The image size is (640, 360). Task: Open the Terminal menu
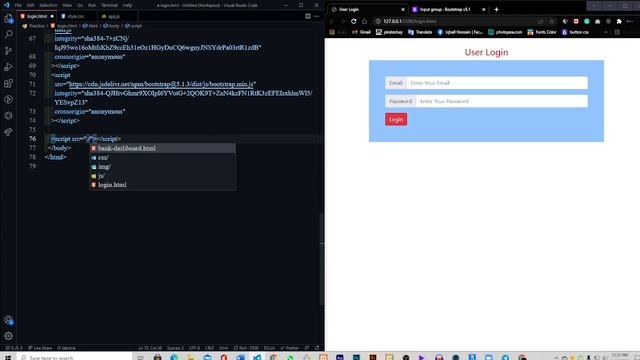(109, 5)
